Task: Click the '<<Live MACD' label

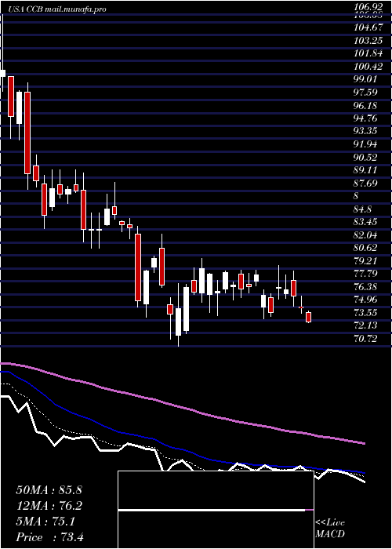Action: coord(330,529)
